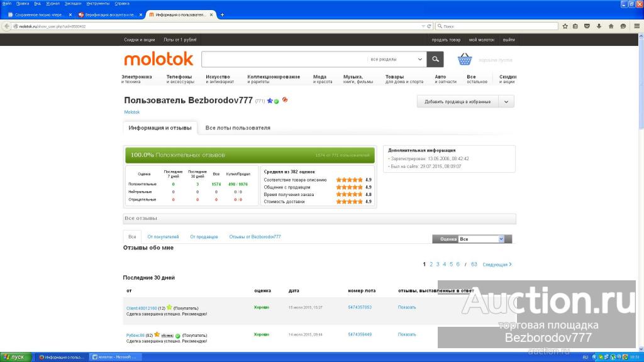Click 'выйти' to log out

tap(509, 40)
